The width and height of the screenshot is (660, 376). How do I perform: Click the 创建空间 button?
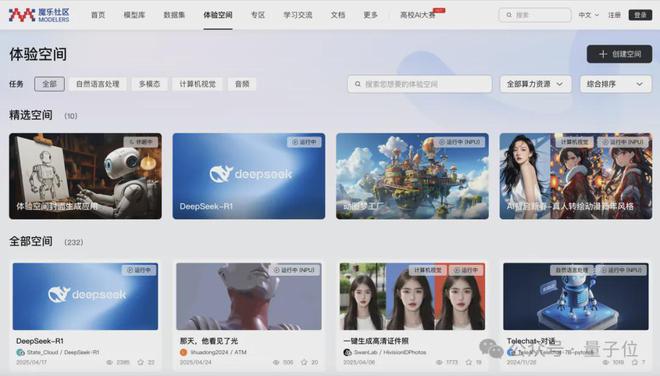(x=619, y=54)
